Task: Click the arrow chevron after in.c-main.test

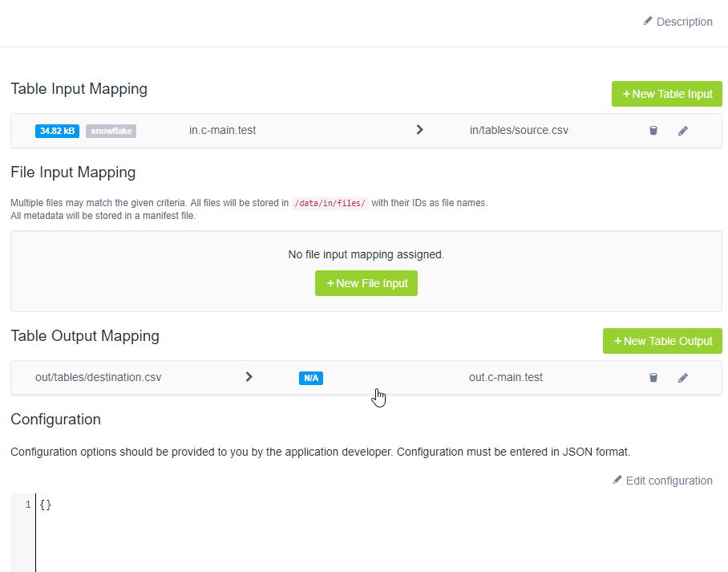Action: pyautogui.click(x=419, y=130)
